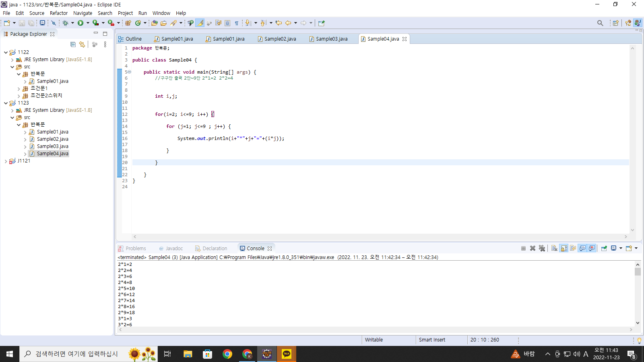Click the Open Type toolbar icon
The image size is (644, 362).
pyautogui.click(x=154, y=23)
